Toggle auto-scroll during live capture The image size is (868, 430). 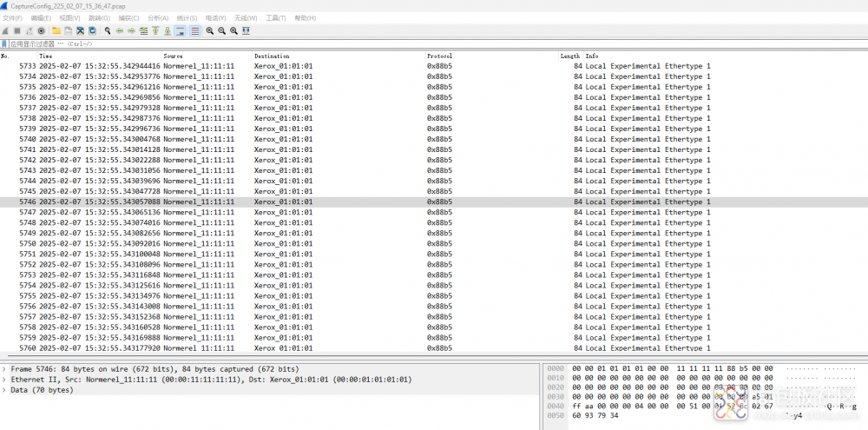180,31
